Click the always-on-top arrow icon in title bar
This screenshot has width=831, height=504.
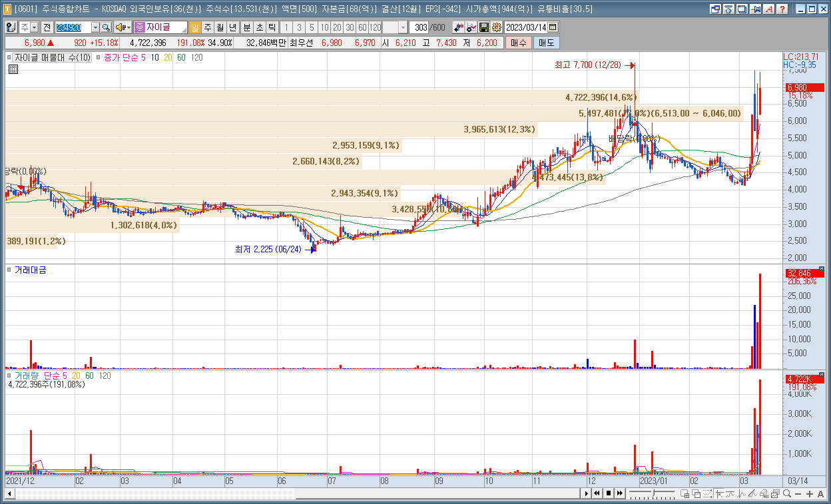pyautogui.click(x=728, y=9)
